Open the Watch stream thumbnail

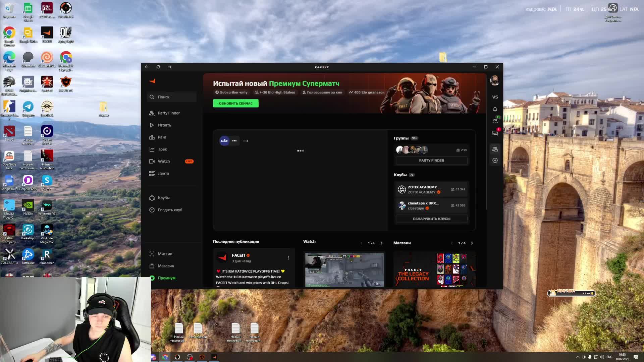tap(344, 270)
